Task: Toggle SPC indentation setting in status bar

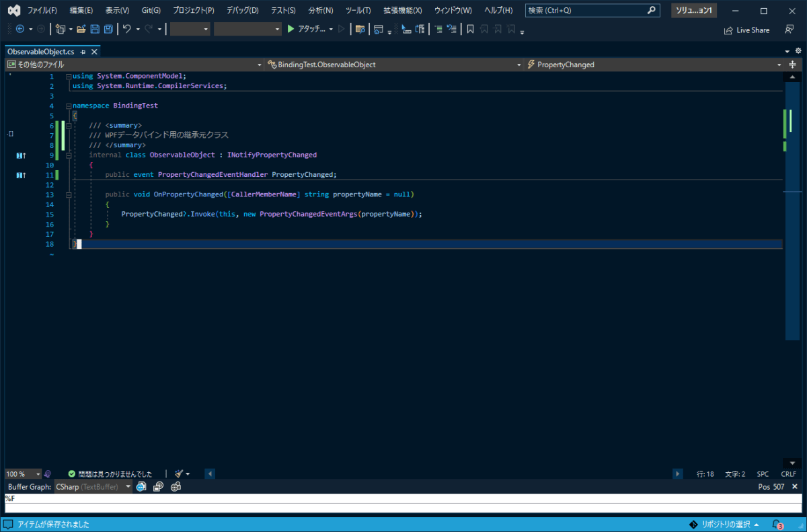Action: point(763,474)
